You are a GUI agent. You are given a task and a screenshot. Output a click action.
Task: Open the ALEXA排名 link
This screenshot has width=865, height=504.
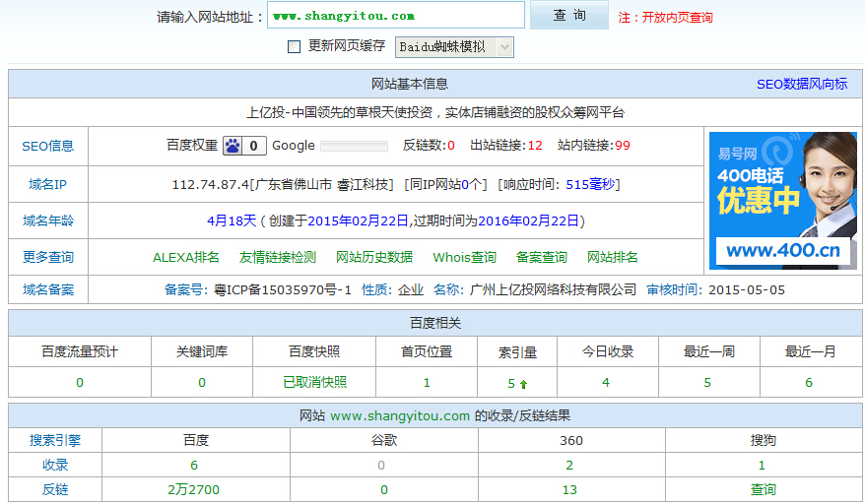coord(186,258)
